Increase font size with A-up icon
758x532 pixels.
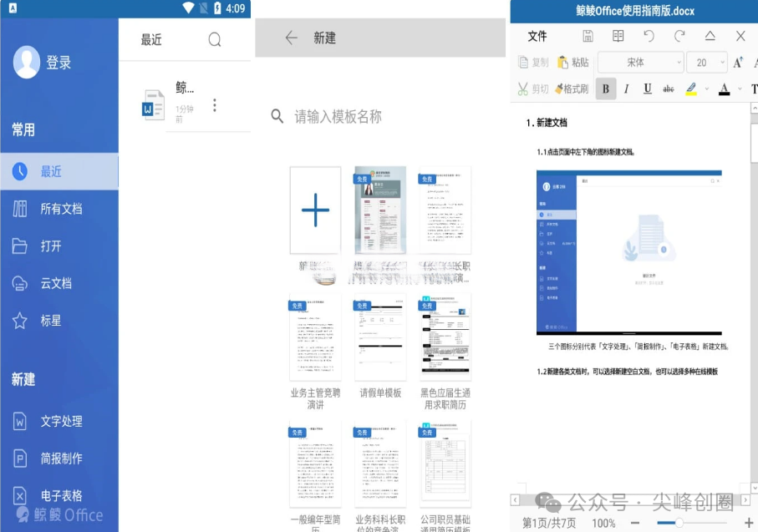click(738, 63)
